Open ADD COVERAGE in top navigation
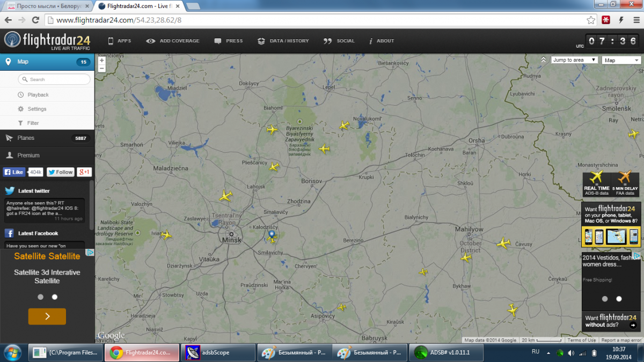644x362 pixels. [172, 41]
